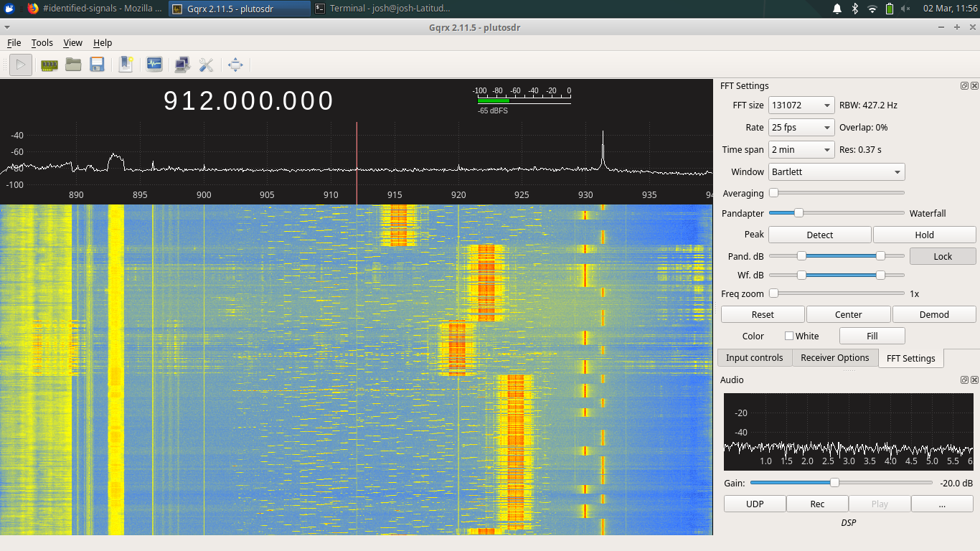Open the notifications bell in system tray
This screenshot has width=980, height=551.
(x=837, y=9)
